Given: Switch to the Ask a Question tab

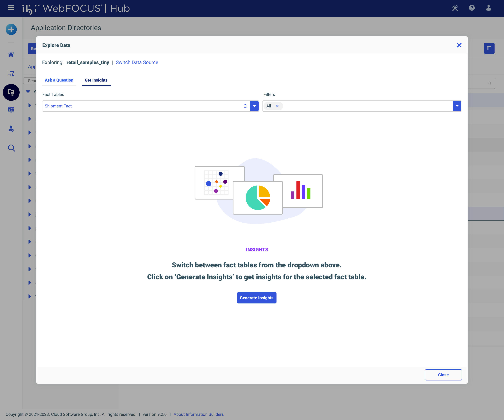Looking at the screenshot, I should [x=59, y=80].
